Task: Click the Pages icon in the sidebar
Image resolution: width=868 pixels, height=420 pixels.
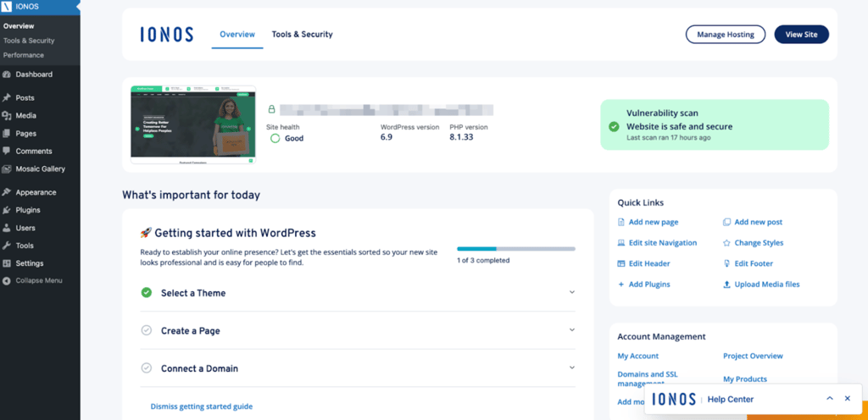Action: (7, 133)
